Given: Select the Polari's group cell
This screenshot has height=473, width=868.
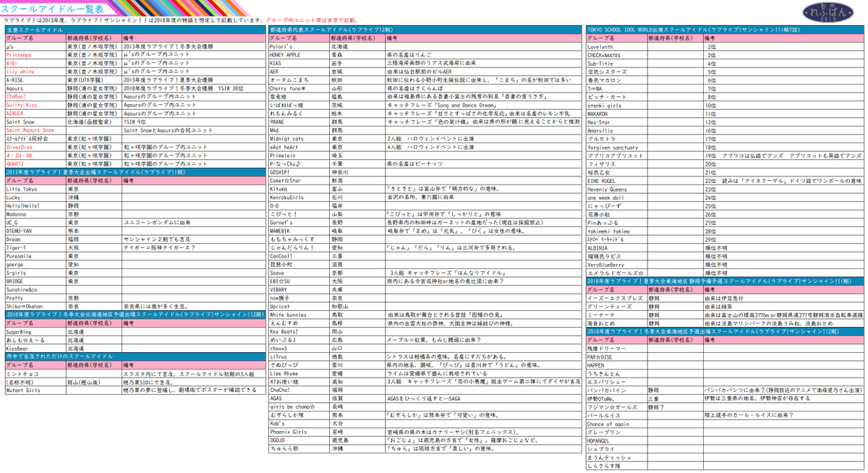Looking at the screenshot, I should [299, 46].
